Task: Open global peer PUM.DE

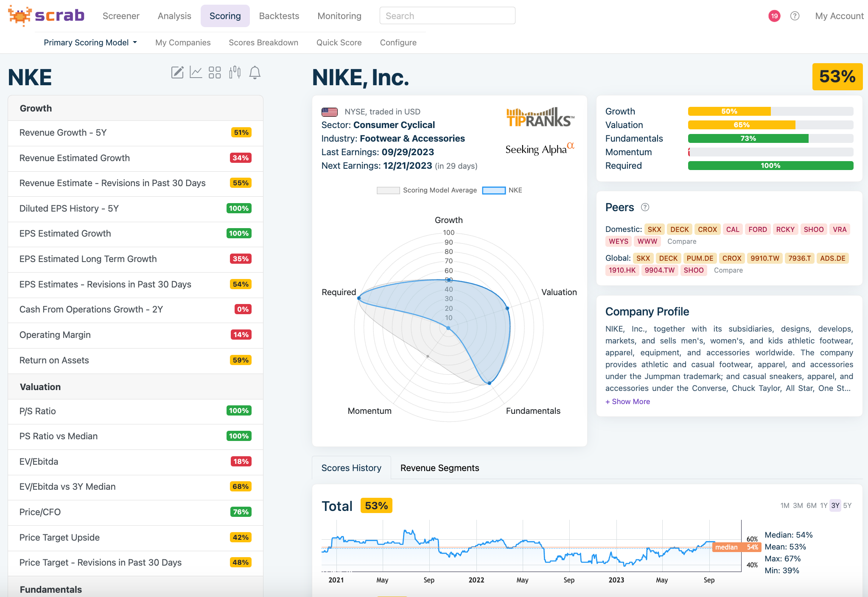Action: (700, 258)
